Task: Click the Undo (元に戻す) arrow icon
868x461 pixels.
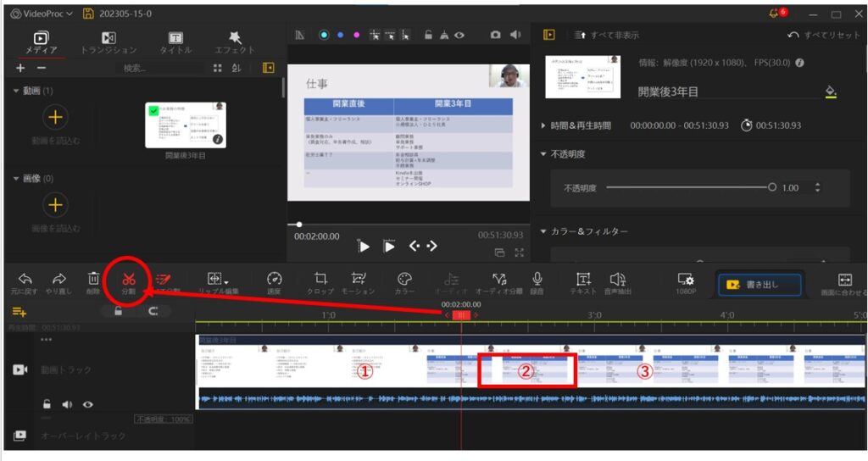Action: [x=25, y=278]
